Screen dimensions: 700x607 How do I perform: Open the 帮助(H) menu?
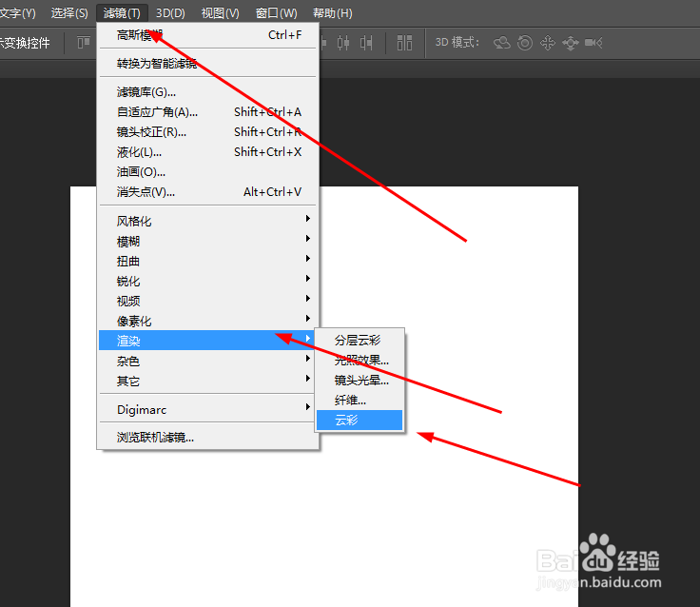[x=333, y=13]
